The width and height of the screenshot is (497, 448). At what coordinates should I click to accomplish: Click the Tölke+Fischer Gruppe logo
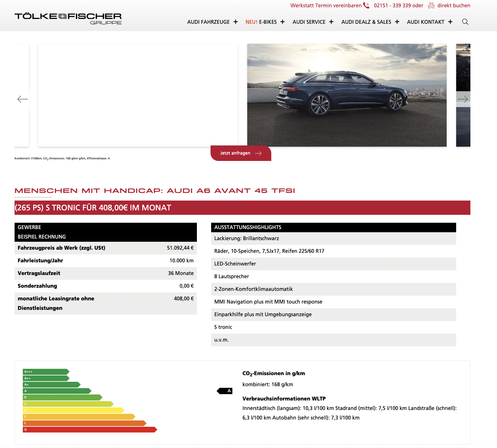(x=68, y=18)
